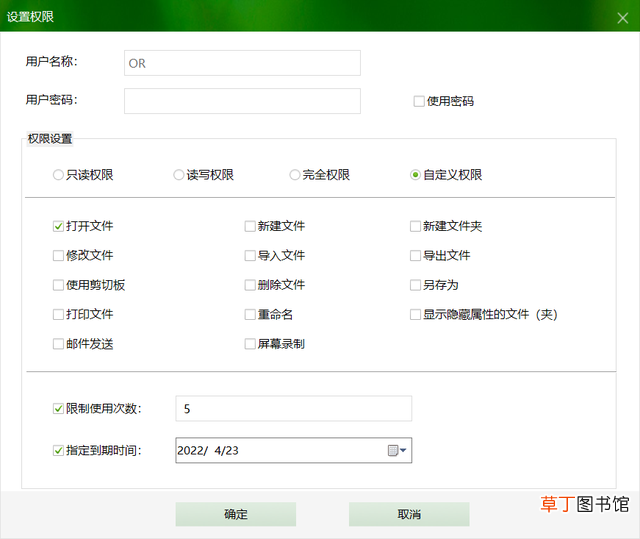This screenshot has width=640, height=539.
Task: Enable the 使用密码 checkbox
Action: (x=419, y=101)
